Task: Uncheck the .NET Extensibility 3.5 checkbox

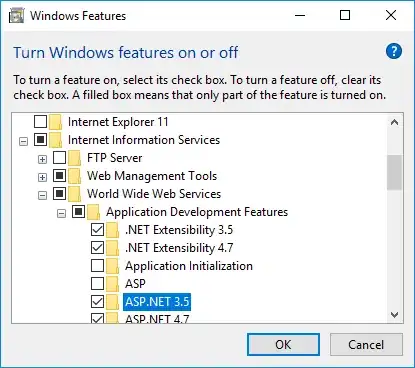Action: (x=97, y=230)
